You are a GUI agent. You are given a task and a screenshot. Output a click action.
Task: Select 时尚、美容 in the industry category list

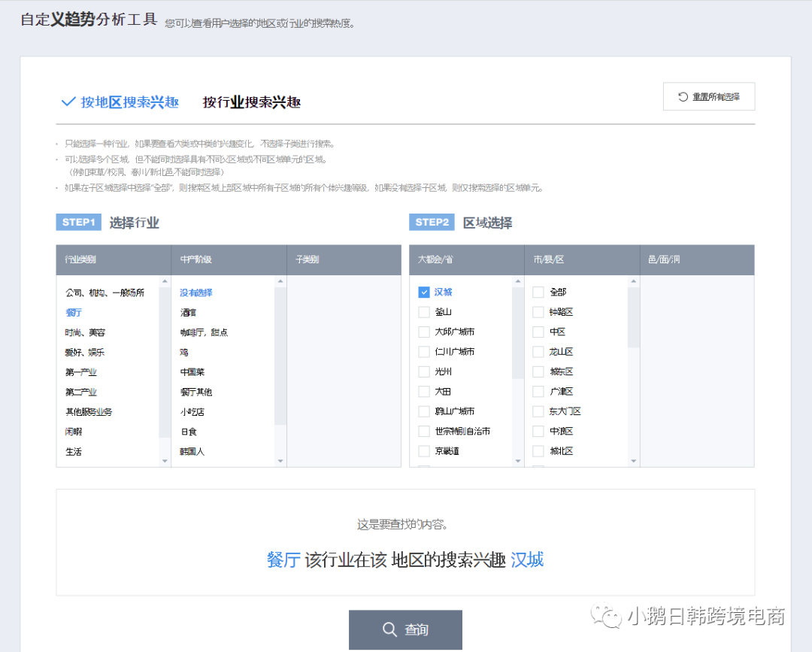86,332
